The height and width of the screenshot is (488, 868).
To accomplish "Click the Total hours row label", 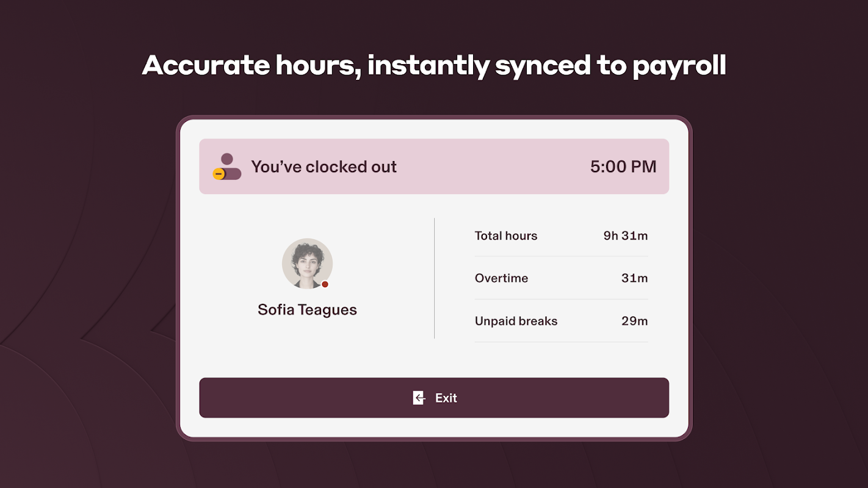I will (506, 236).
